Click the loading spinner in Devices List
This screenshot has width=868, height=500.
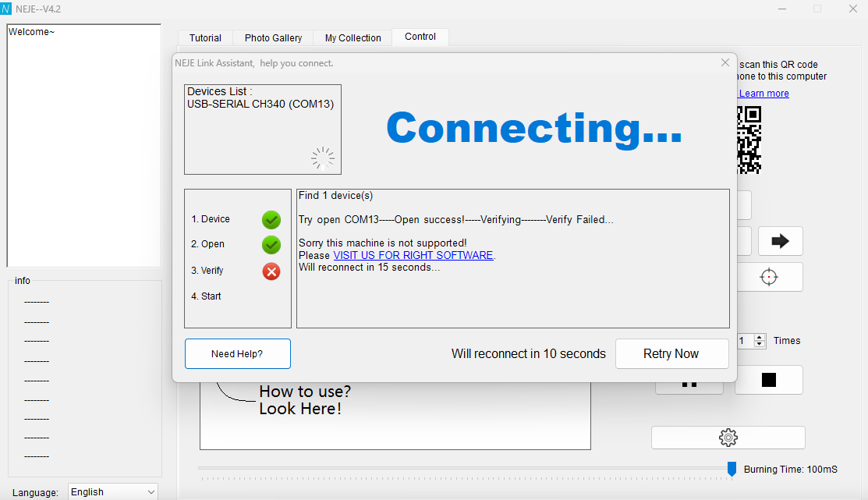coord(323,158)
